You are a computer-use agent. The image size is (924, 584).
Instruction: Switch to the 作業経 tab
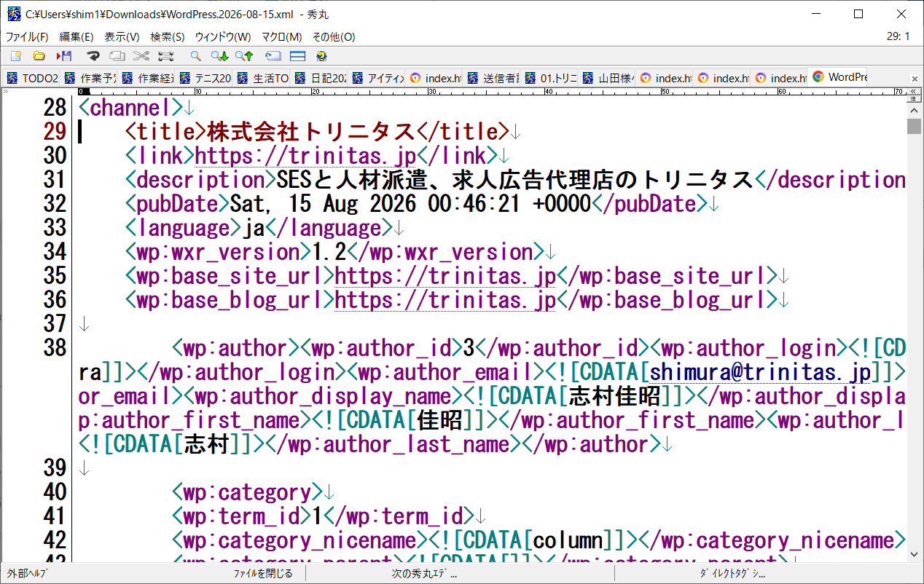click(x=148, y=78)
